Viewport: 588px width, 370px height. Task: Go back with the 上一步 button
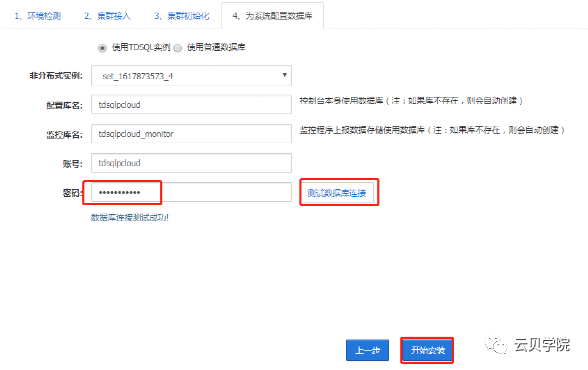click(367, 350)
